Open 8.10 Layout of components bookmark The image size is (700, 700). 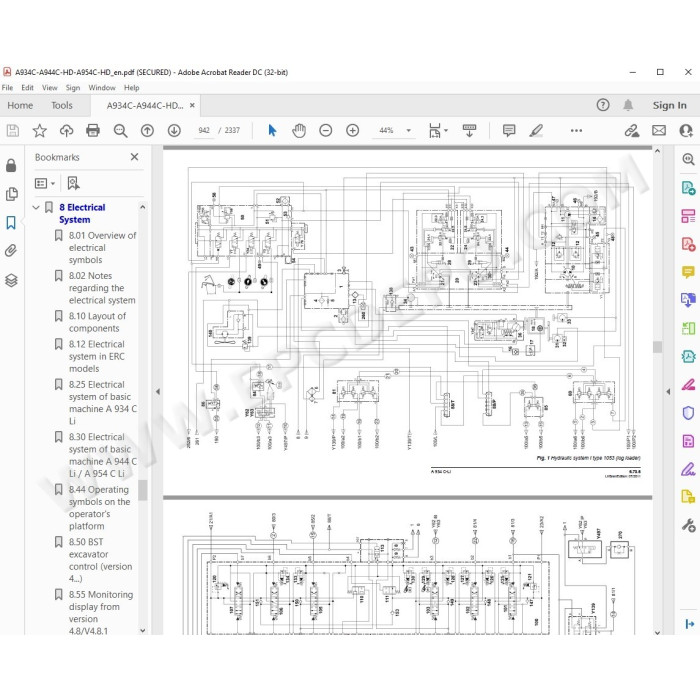pyautogui.click(x=97, y=322)
